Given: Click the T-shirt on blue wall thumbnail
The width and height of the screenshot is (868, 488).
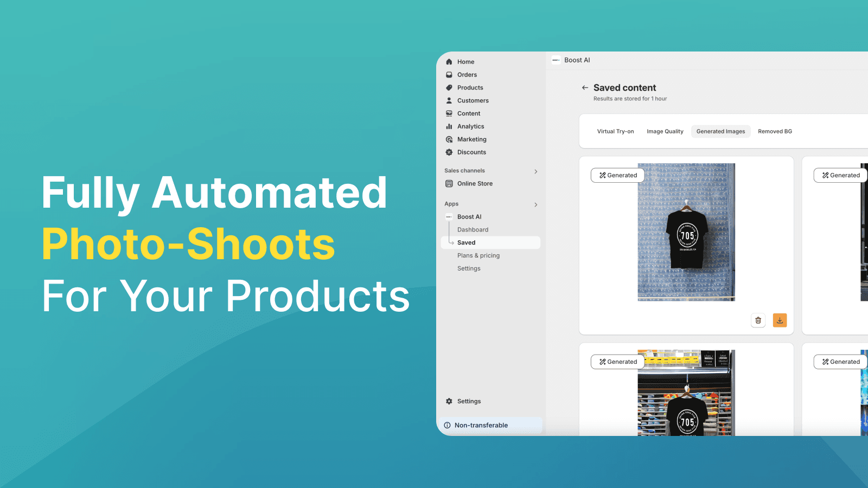Looking at the screenshot, I should [686, 232].
